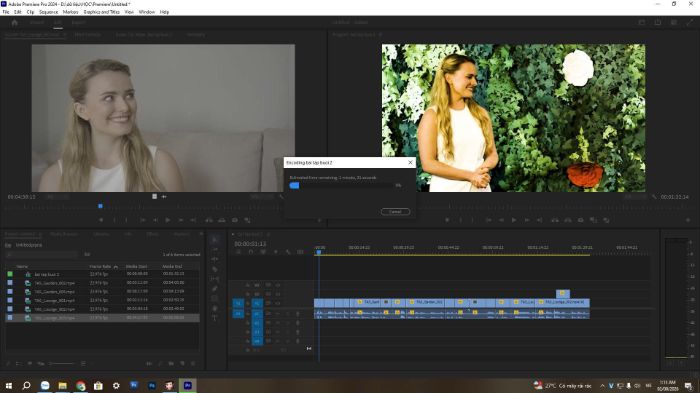This screenshot has height=393, width=700.
Task: Select the Ripple Edit tool
Action: tap(215, 259)
